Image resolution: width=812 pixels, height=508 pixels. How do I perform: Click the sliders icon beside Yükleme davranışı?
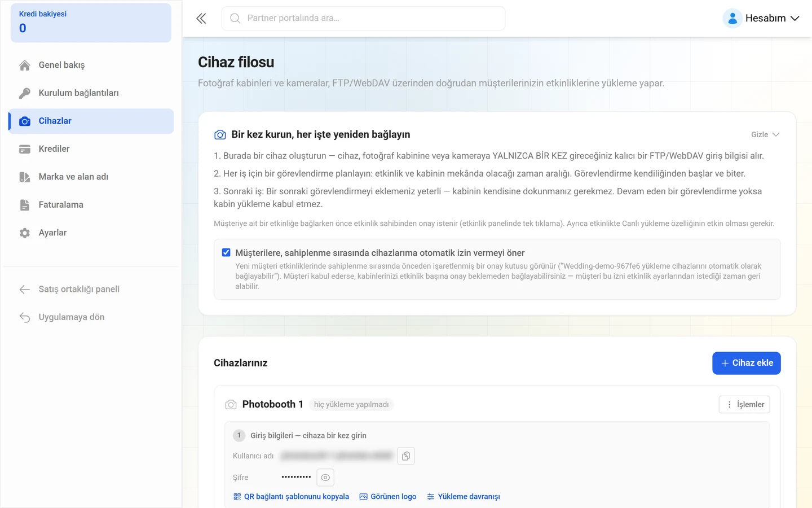point(431,497)
